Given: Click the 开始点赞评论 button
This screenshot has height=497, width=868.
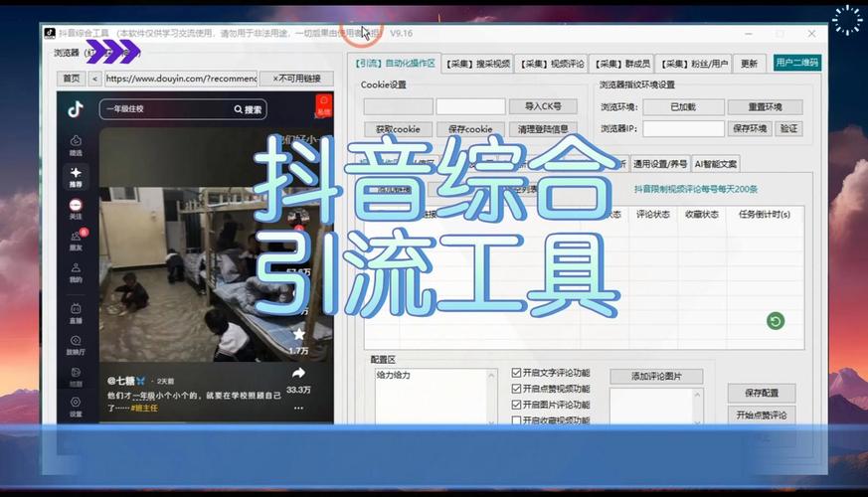Looking at the screenshot, I should click(762, 415).
